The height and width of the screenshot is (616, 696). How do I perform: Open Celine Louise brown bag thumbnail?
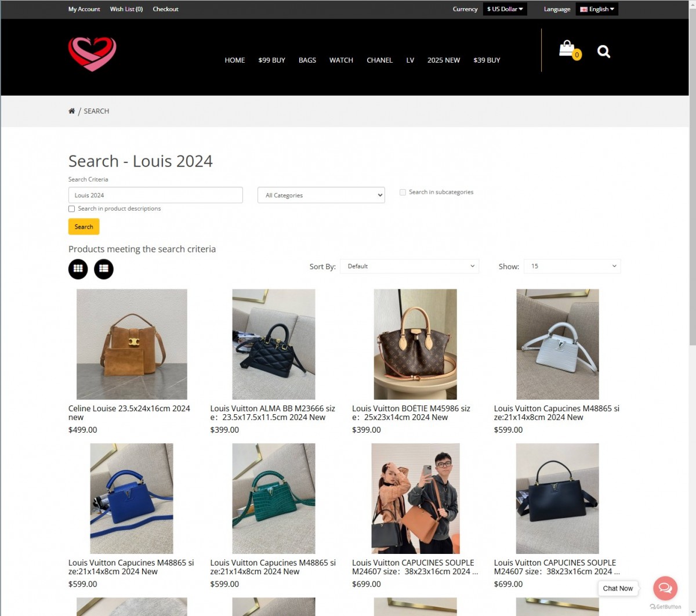(x=132, y=345)
